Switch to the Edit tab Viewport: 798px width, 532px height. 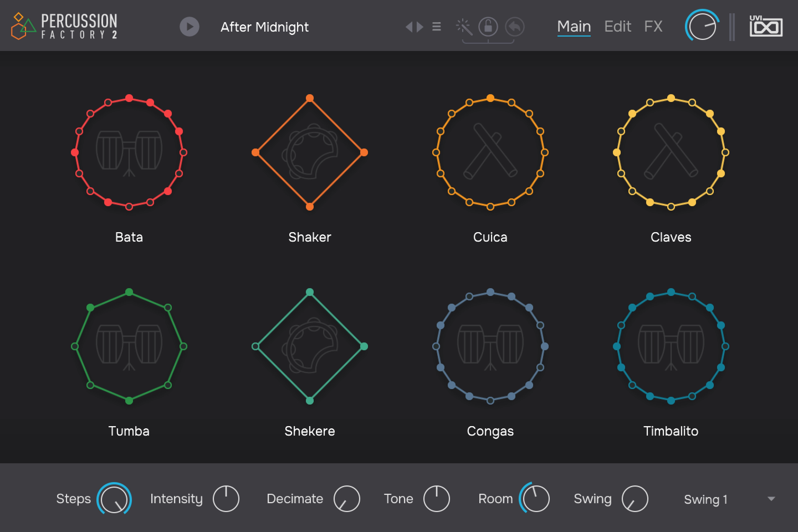click(x=618, y=26)
